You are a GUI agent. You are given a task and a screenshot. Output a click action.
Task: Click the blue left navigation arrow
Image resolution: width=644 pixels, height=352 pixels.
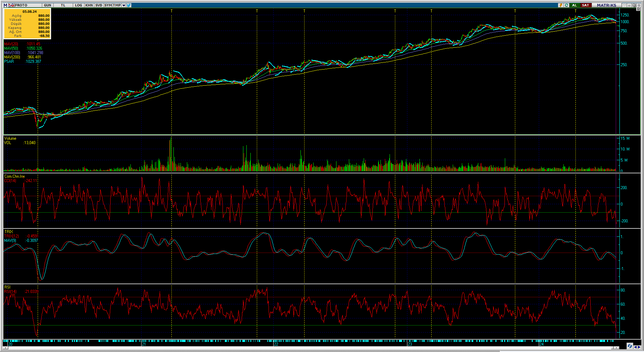point(635,347)
